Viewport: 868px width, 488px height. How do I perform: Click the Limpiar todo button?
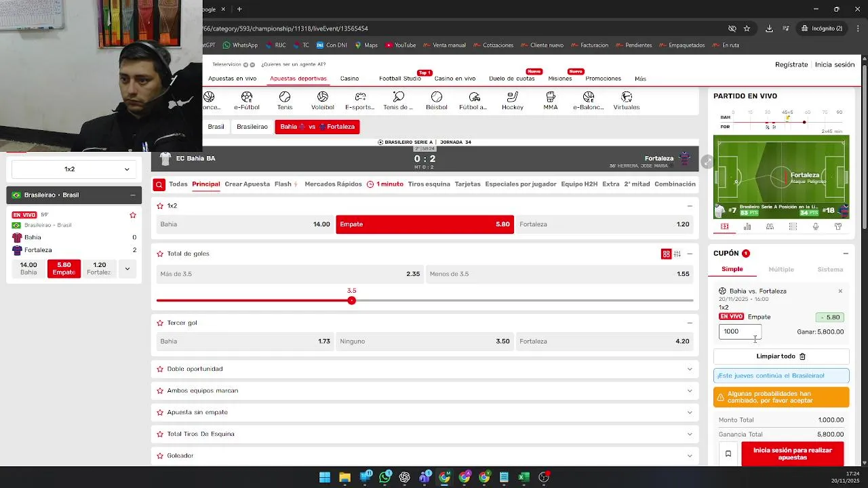coord(781,357)
